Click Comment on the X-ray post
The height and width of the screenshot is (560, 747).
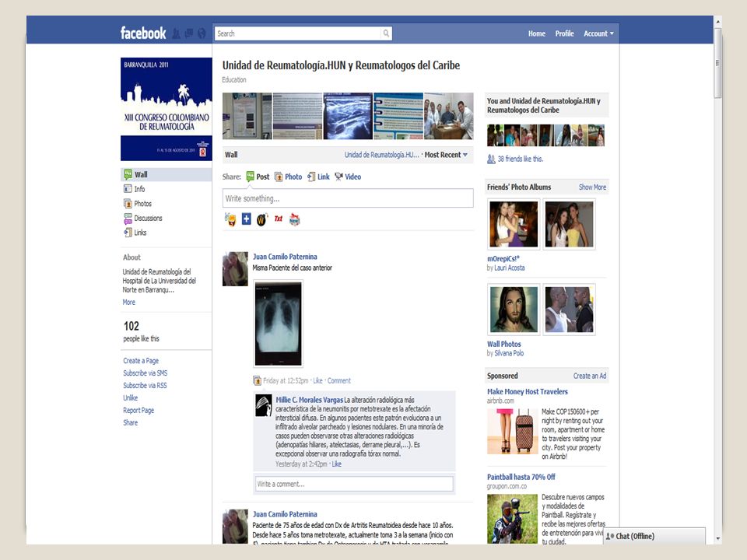(x=338, y=380)
